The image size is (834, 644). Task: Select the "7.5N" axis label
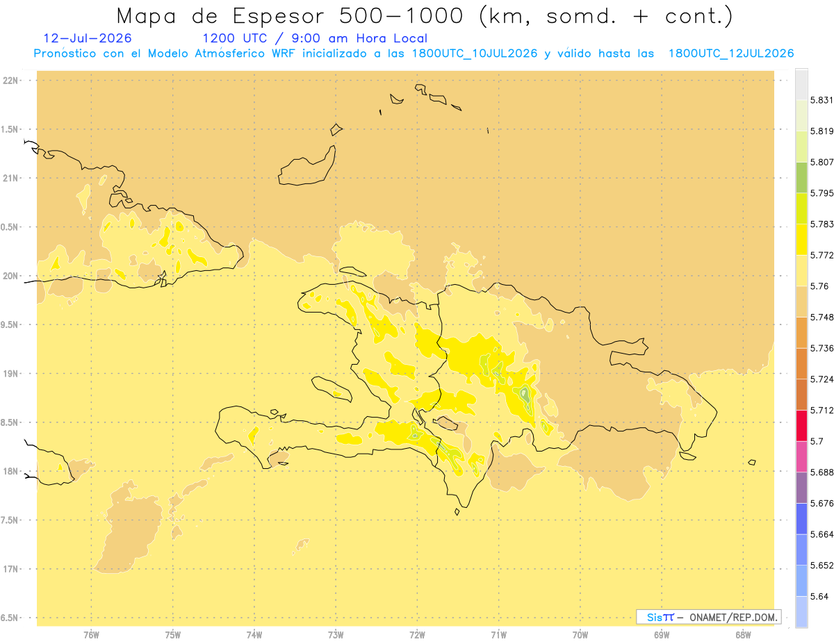point(10,520)
